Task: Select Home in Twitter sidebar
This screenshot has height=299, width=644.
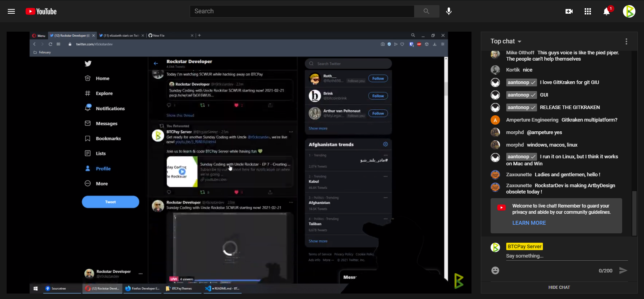Action: point(98,79)
